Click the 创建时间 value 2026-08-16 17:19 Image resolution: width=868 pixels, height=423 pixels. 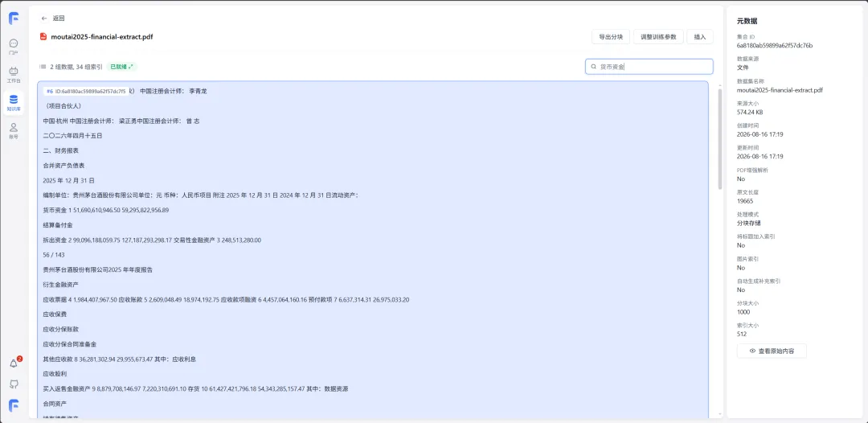[x=759, y=134]
